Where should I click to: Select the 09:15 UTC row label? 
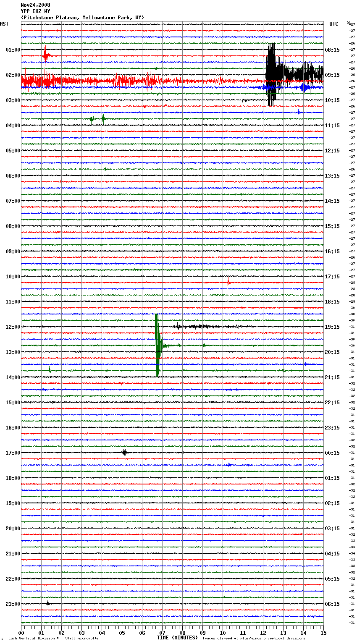[x=332, y=75]
